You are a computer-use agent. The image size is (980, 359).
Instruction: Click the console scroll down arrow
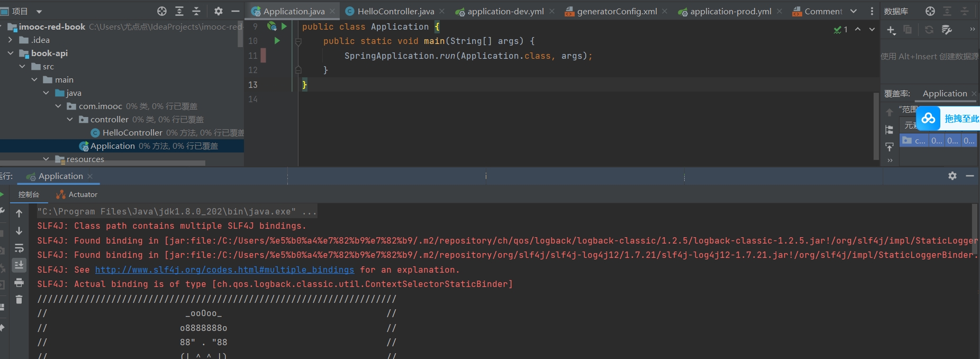pos(19,231)
